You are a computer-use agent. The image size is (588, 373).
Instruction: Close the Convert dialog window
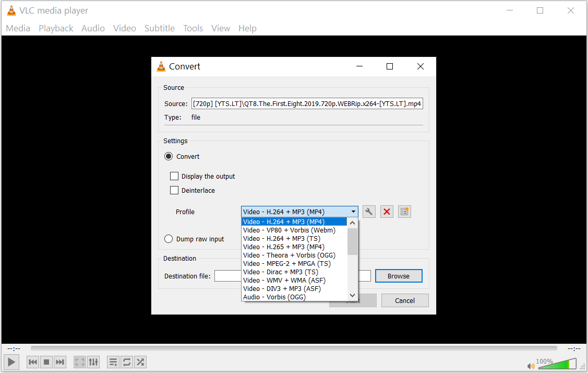421,66
